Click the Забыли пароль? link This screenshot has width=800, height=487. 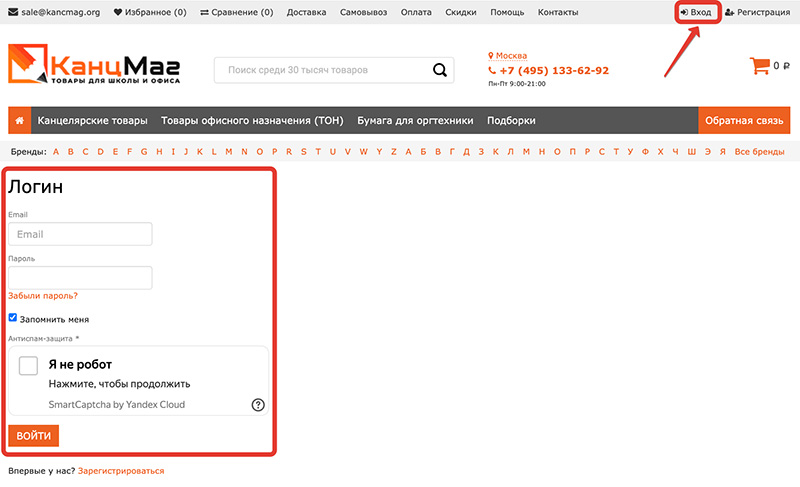point(43,296)
